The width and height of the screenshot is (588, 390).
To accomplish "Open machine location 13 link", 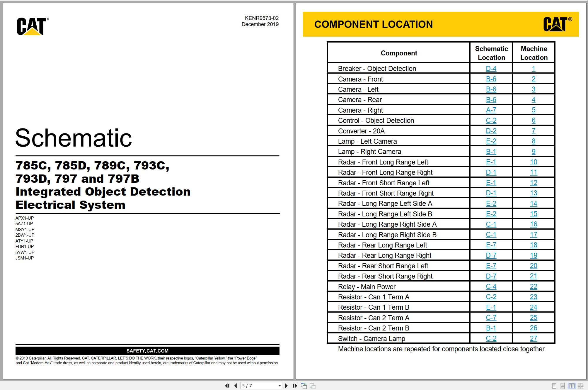I will tap(534, 193).
